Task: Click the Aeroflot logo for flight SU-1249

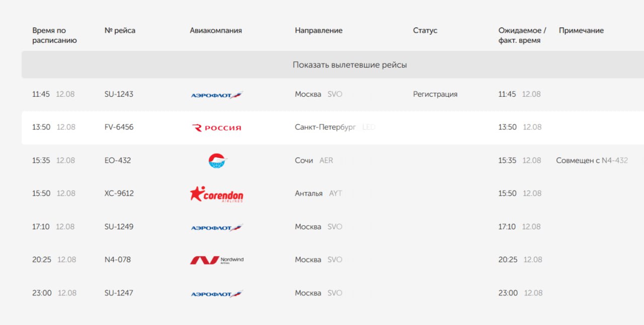Action: (x=217, y=227)
